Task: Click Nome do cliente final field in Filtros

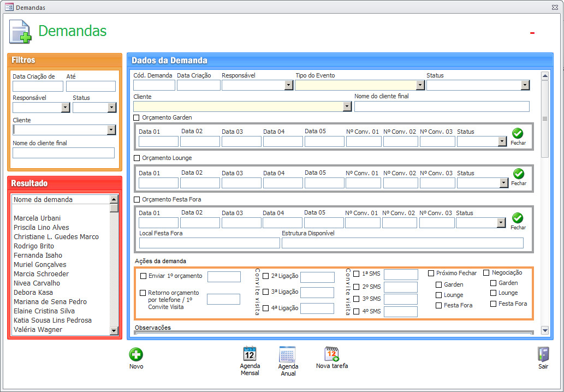Action: [x=64, y=153]
